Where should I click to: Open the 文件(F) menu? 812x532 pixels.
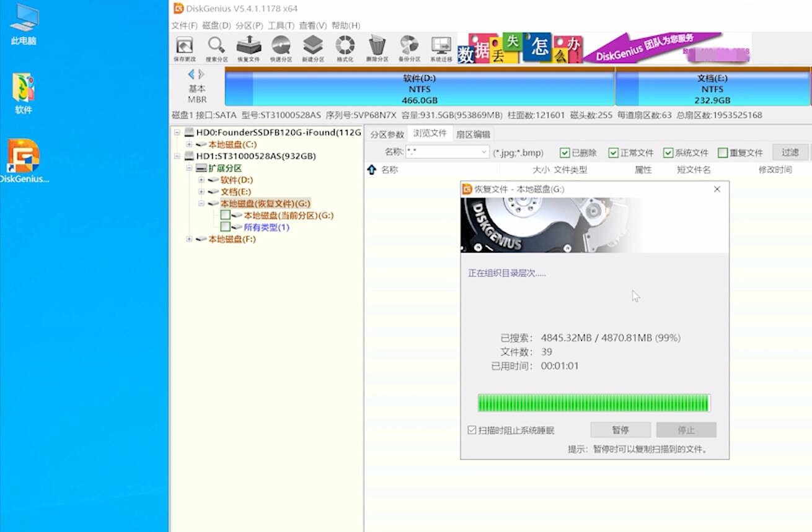pyautogui.click(x=184, y=25)
